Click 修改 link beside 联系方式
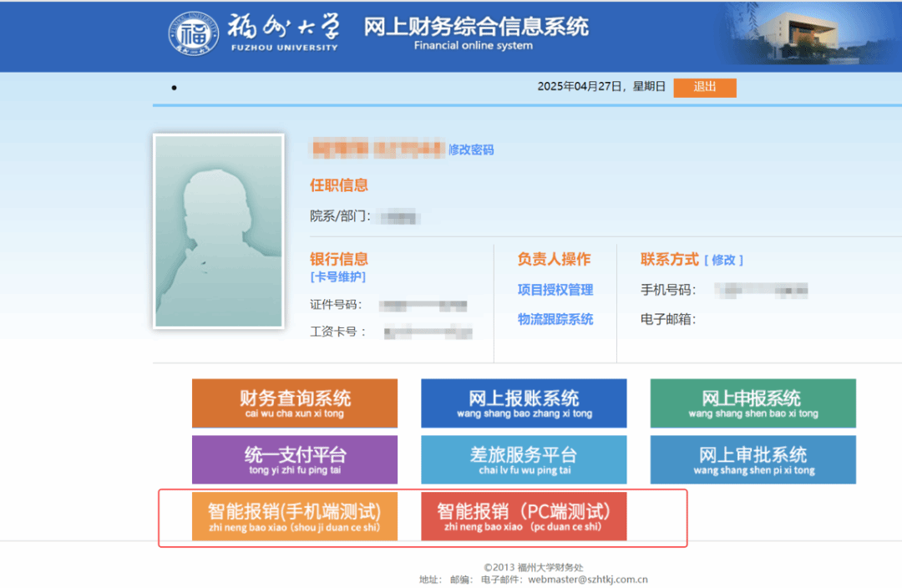Screen dimensions: 902x588 tap(723, 260)
